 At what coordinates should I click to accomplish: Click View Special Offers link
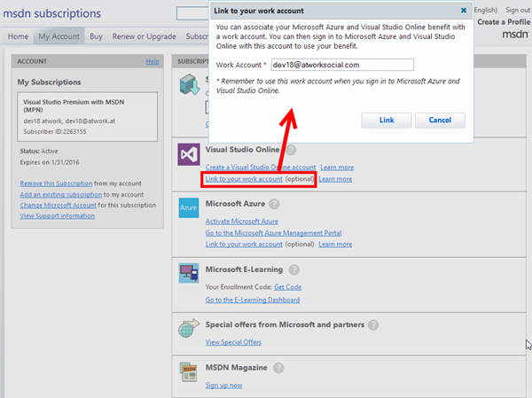[x=233, y=342]
